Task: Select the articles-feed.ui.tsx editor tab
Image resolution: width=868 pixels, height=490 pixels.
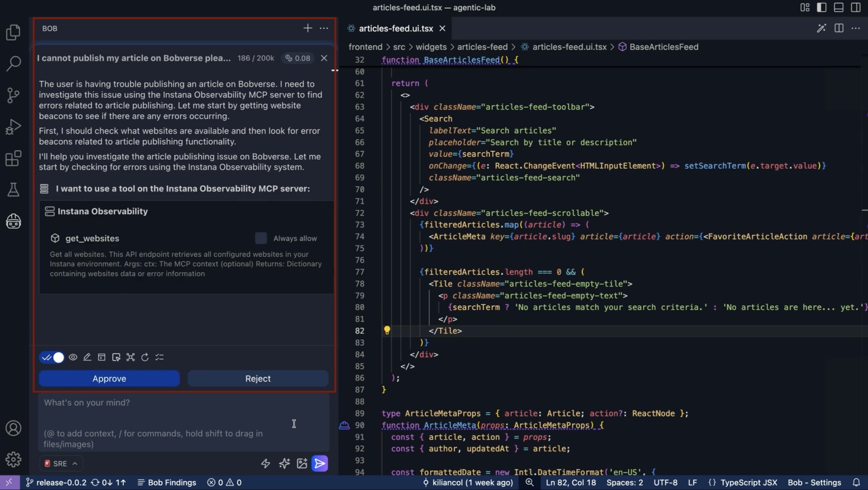Action: (x=395, y=28)
